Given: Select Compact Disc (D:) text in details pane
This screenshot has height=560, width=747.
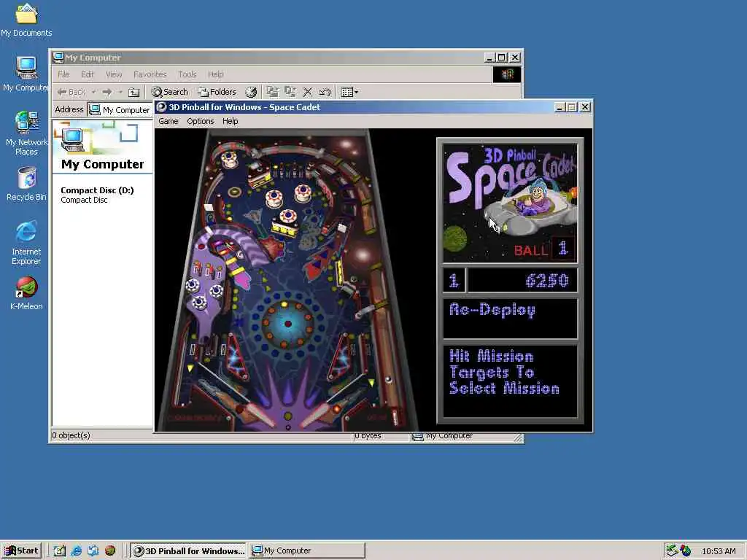Looking at the screenshot, I should pos(97,190).
